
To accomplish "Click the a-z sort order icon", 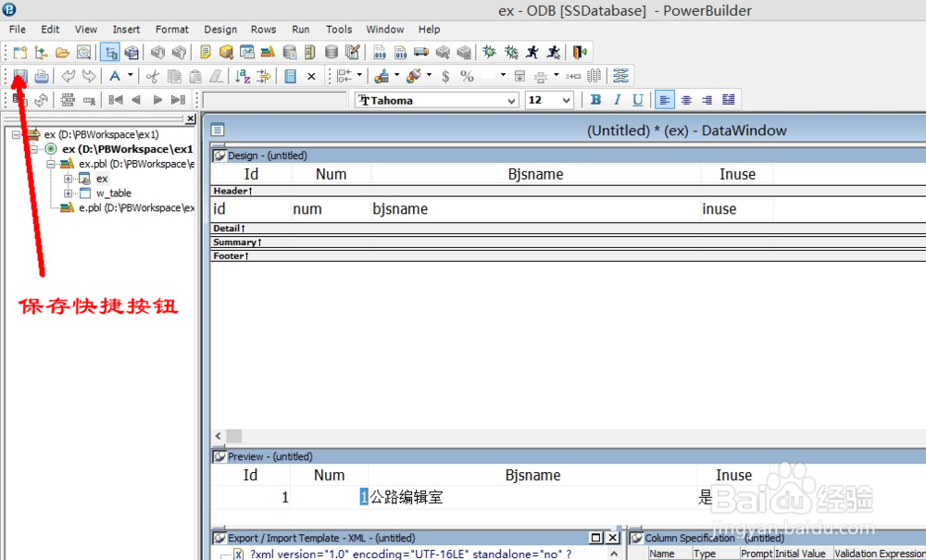I will pos(242,76).
